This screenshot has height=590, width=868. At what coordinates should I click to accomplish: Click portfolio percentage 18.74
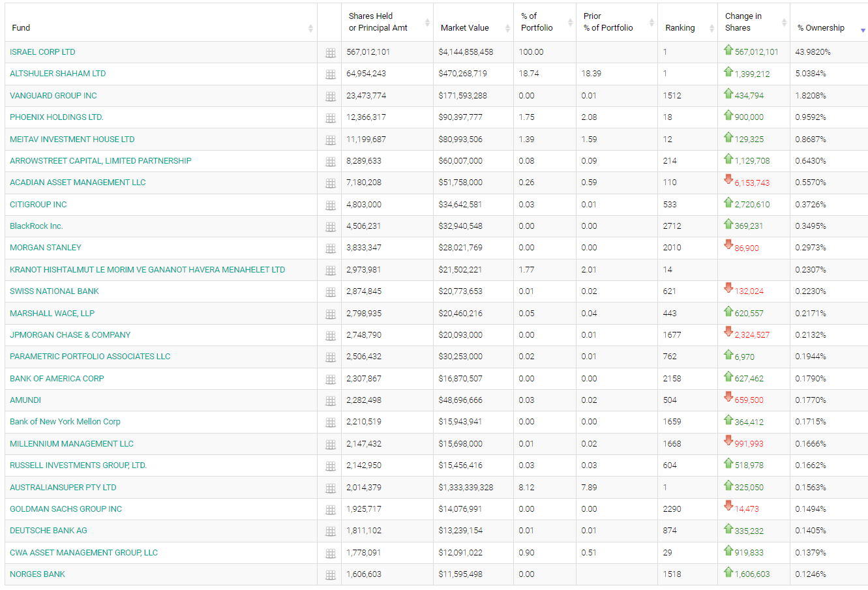[529, 74]
